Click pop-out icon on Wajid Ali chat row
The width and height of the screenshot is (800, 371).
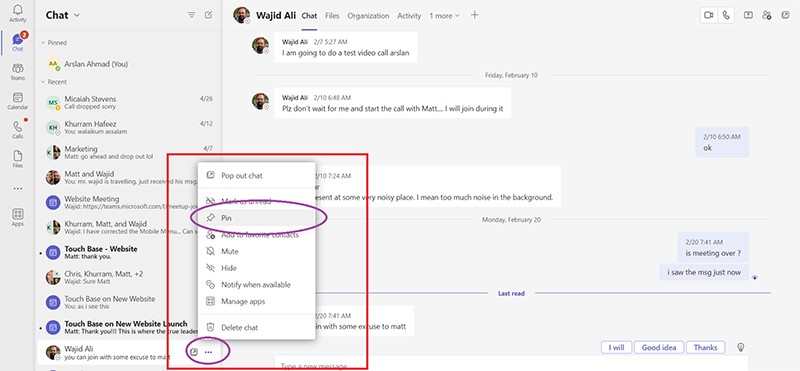[x=194, y=352]
